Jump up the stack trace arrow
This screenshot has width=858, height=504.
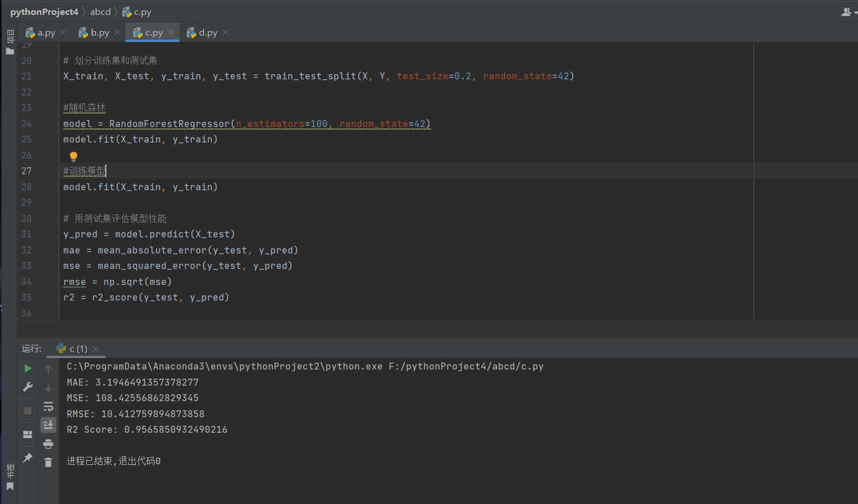[x=48, y=369]
